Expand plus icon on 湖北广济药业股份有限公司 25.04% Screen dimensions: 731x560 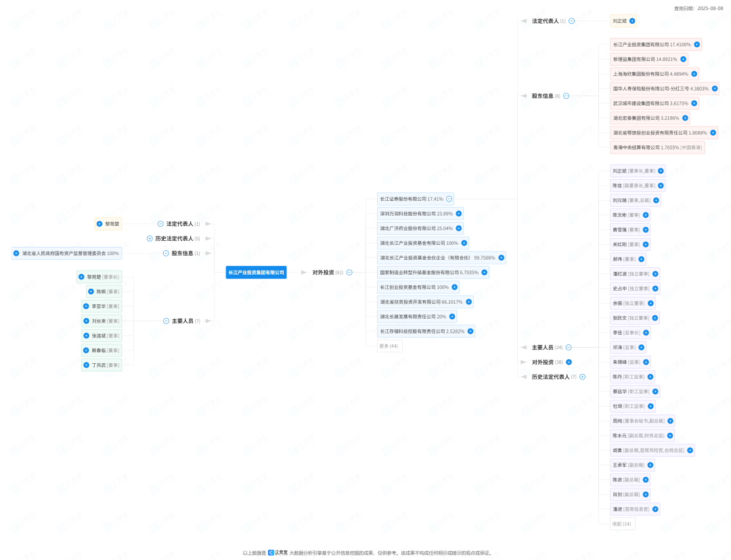tap(459, 229)
